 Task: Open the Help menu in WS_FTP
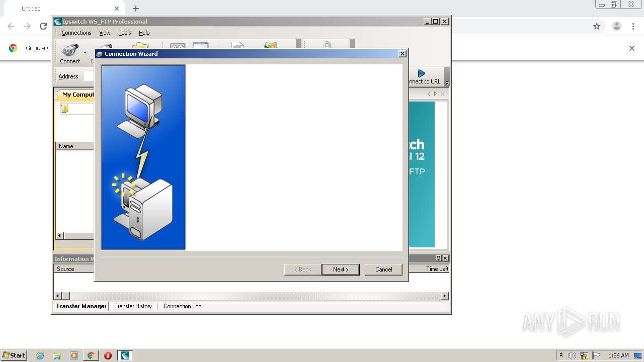(x=144, y=33)
